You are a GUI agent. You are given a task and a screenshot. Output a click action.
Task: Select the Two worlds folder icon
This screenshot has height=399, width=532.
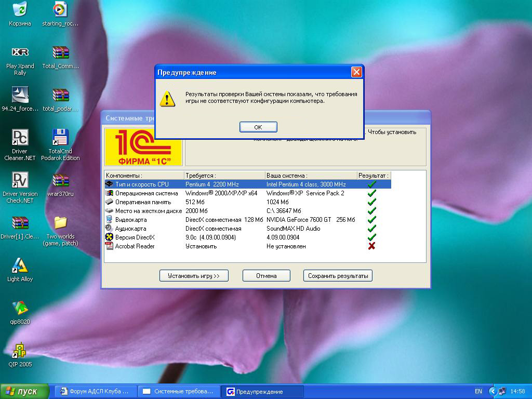[60, 223]
